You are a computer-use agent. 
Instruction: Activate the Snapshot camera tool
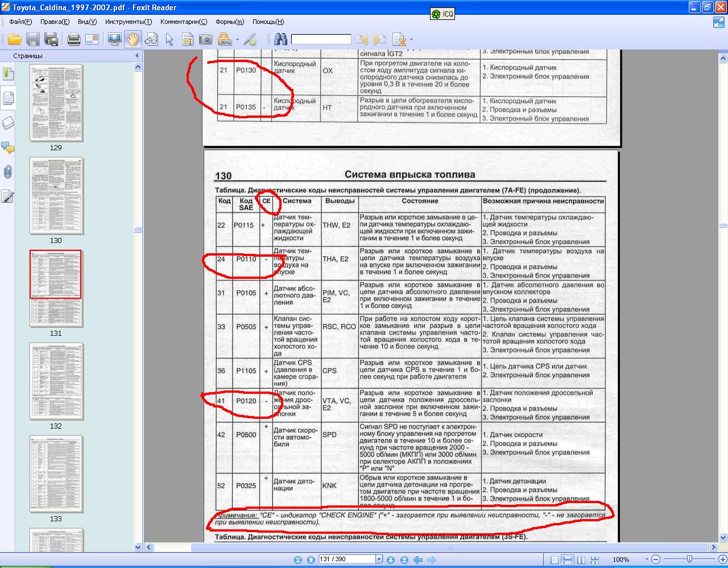(205, 39)
